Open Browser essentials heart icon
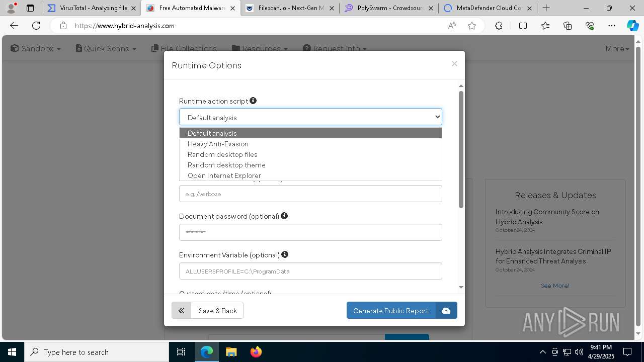The height and width of the screenshot is (362, 644). point(590,26)
